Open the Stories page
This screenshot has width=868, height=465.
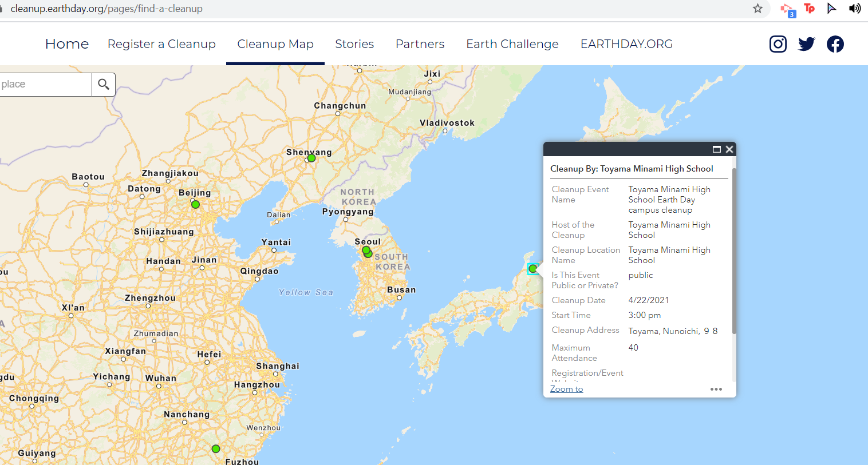(354, 44)
